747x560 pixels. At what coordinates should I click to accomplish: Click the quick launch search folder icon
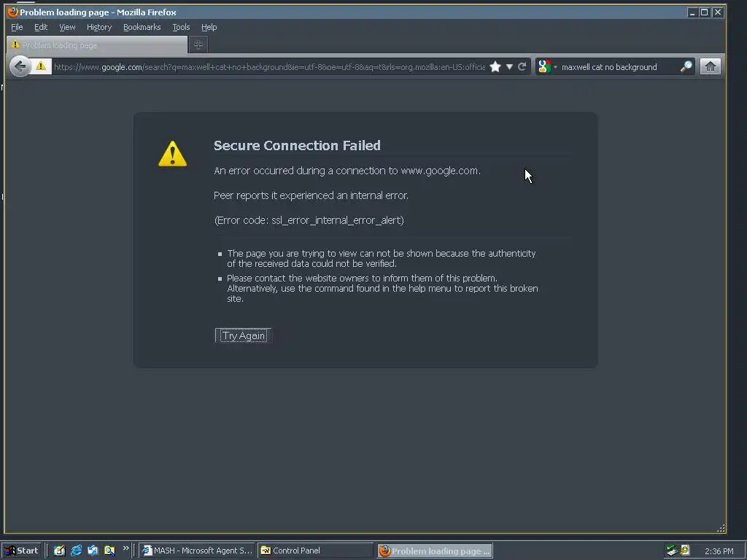(109, 551)
